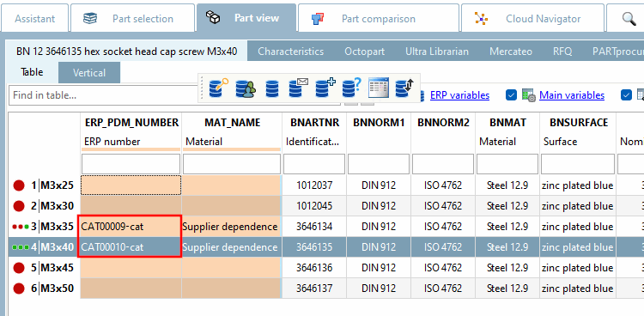Sort by the BNARTNR column header
Viewport: 644px width, 316px height.
click(314, 123)
